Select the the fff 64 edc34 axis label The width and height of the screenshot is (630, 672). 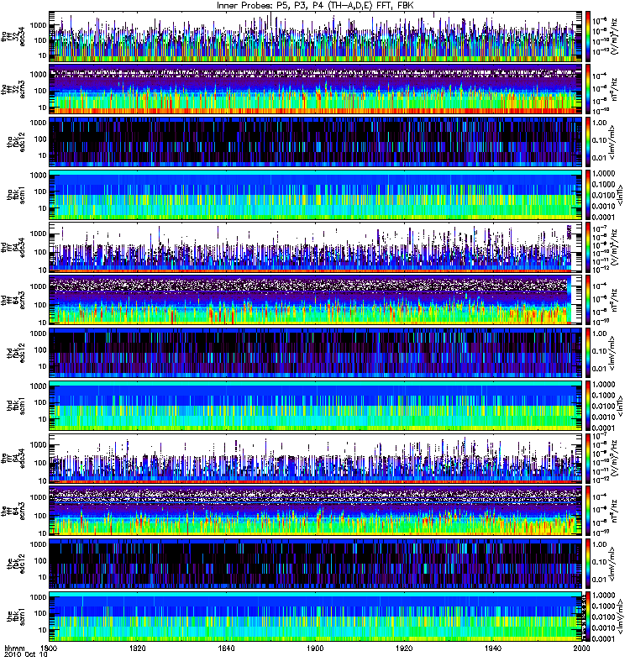click(x=13, y=458)
